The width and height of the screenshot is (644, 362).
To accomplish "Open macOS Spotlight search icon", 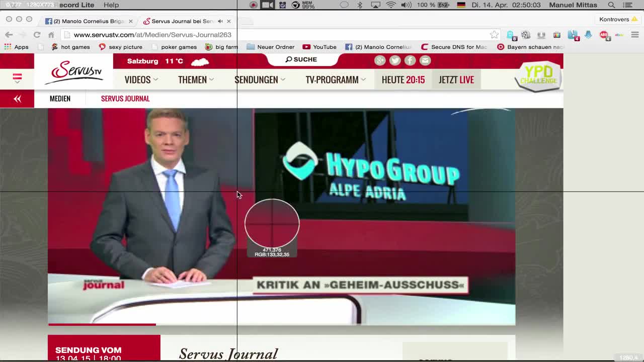I will point(611,5).
